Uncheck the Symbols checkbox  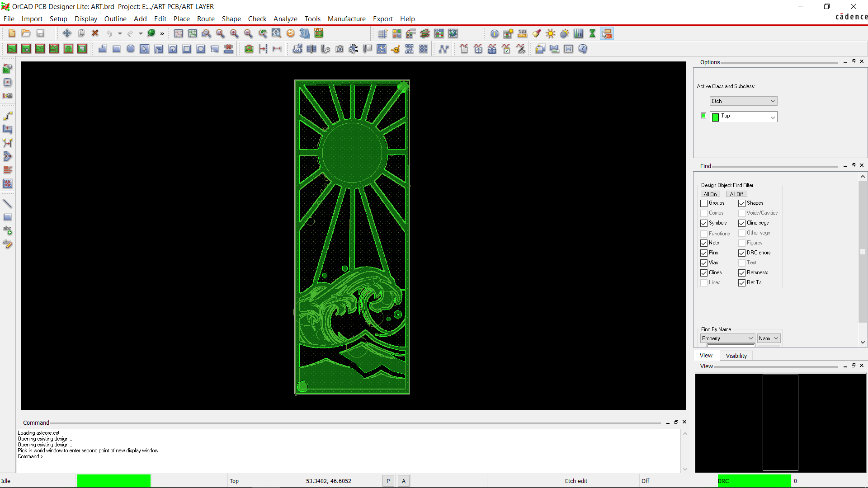pyautogui.click(x=704, y=223)
